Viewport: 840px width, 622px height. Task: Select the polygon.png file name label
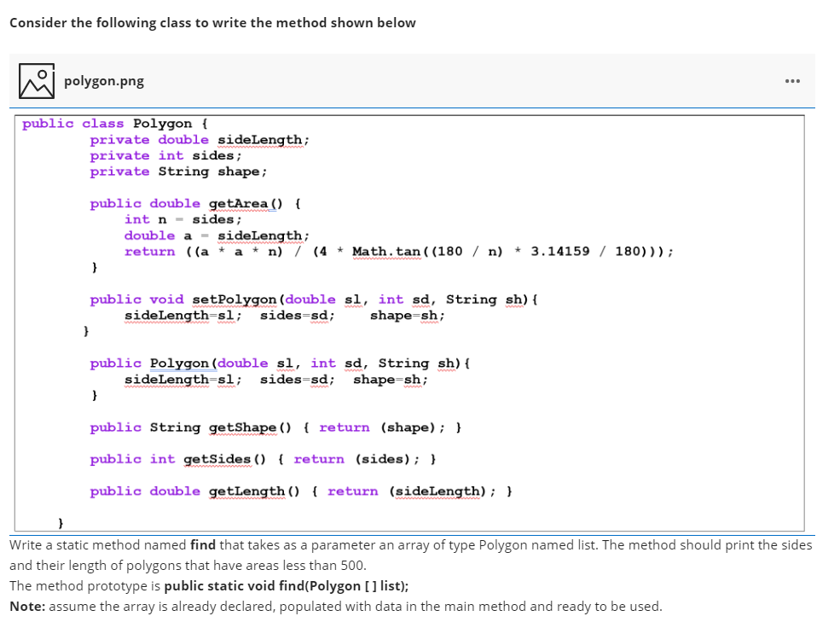(104, 81)
